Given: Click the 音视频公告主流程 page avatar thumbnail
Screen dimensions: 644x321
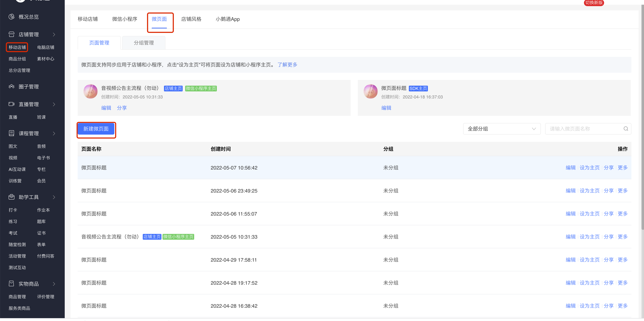Looking at the screenshot, I should pyautogui.click(x=90, y=91).
